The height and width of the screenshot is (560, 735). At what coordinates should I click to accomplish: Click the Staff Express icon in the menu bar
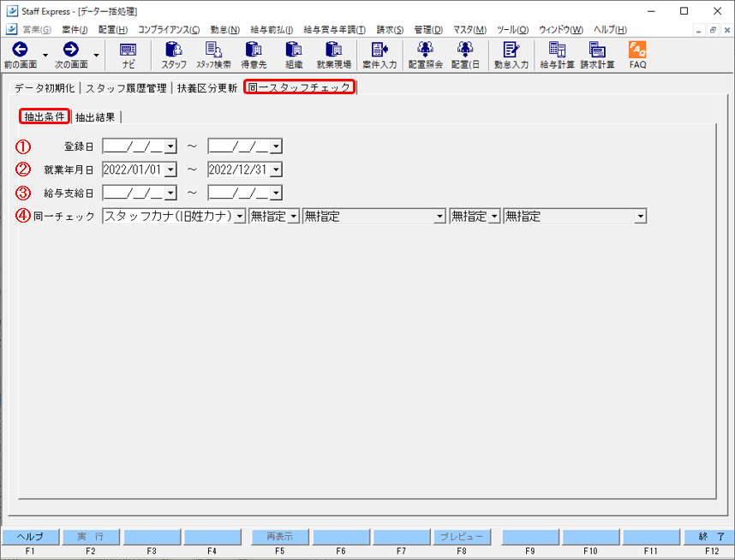(x=12, y=29)
